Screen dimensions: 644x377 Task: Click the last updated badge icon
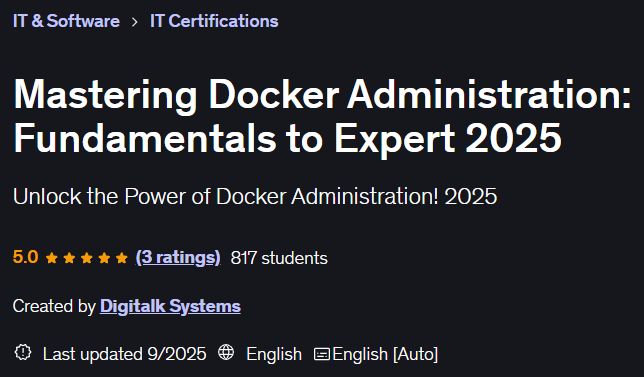tap(23, 352)
